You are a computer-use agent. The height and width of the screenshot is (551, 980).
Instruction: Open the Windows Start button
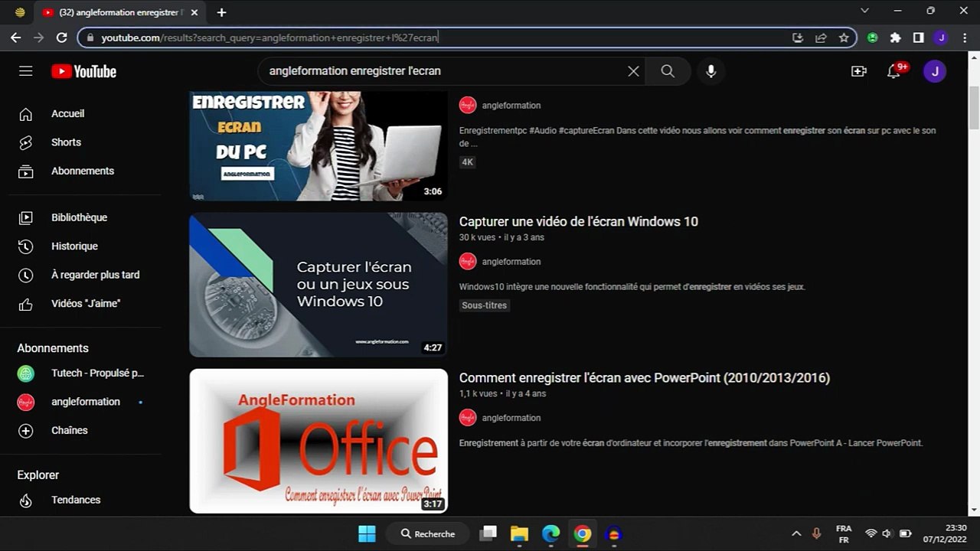coord(367,533)
